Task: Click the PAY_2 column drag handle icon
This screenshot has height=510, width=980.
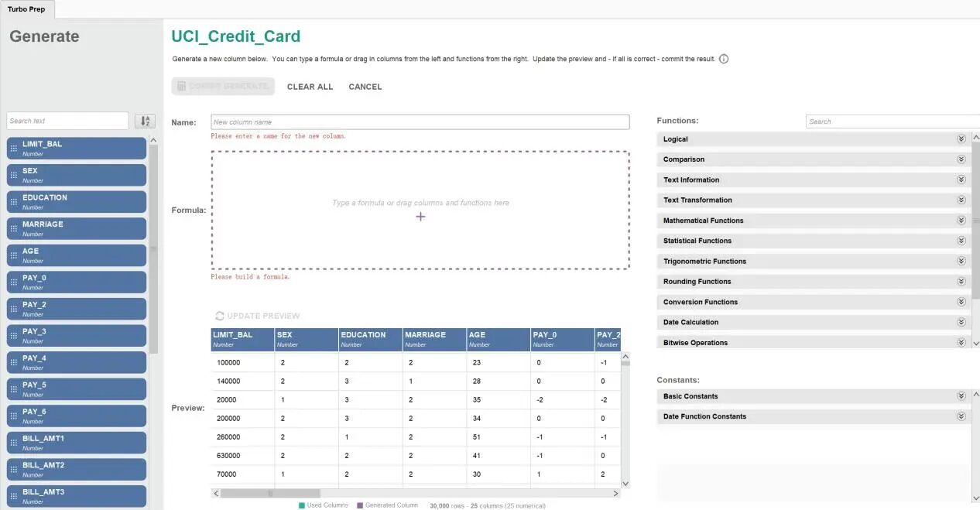Action: [x=13, y=309]
